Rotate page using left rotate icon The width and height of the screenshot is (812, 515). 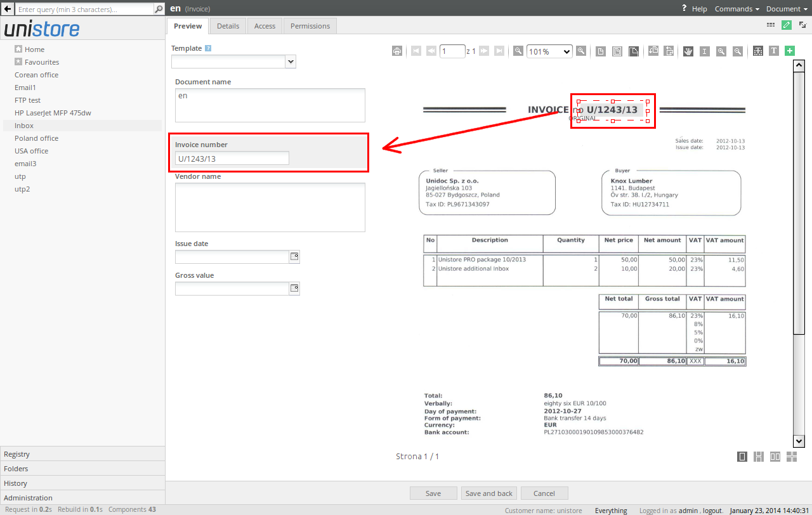click(653, 51)
